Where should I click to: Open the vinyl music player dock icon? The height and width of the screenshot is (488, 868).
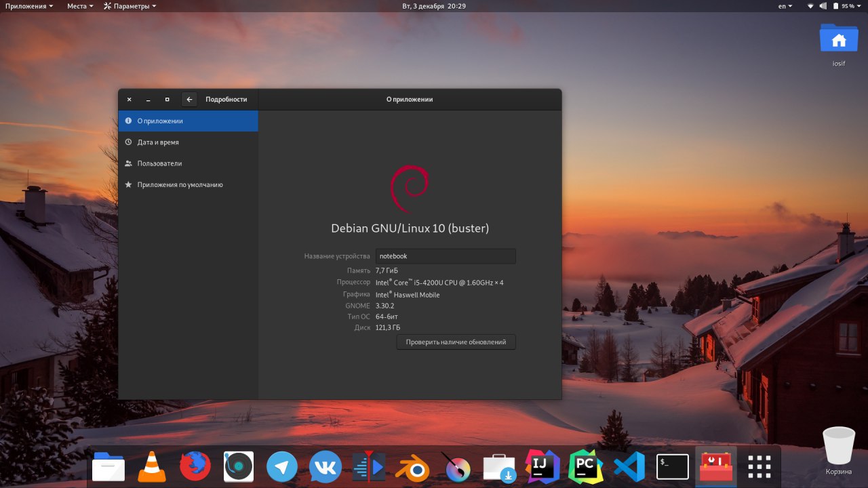point(239,466)
